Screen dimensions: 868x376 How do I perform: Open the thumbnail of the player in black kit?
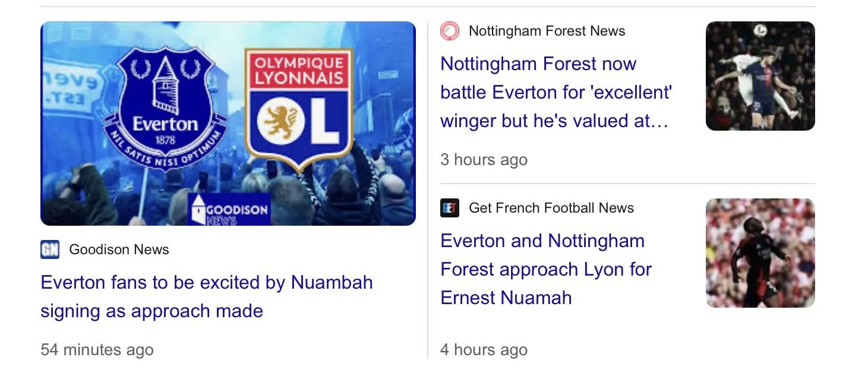(x=760, y=253)
